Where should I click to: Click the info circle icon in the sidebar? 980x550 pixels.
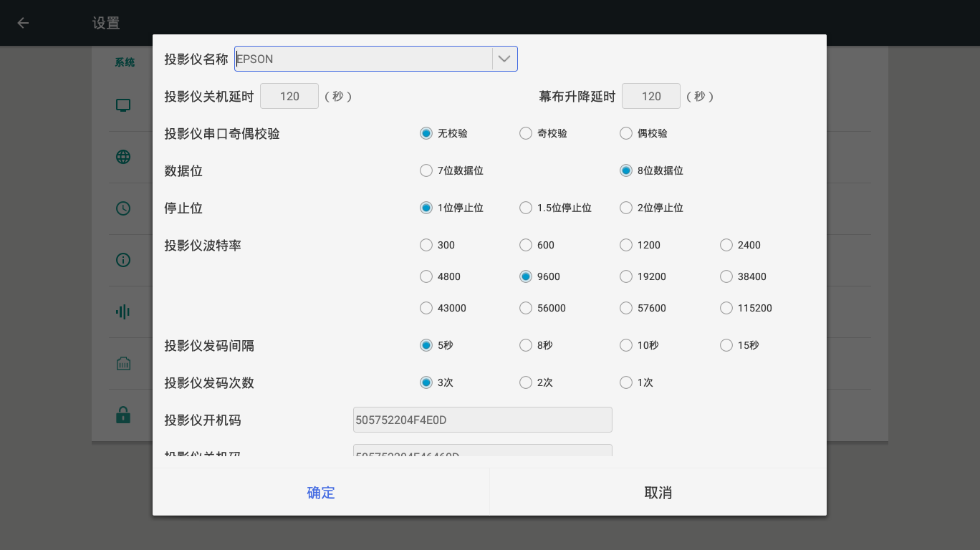[123, 260]
